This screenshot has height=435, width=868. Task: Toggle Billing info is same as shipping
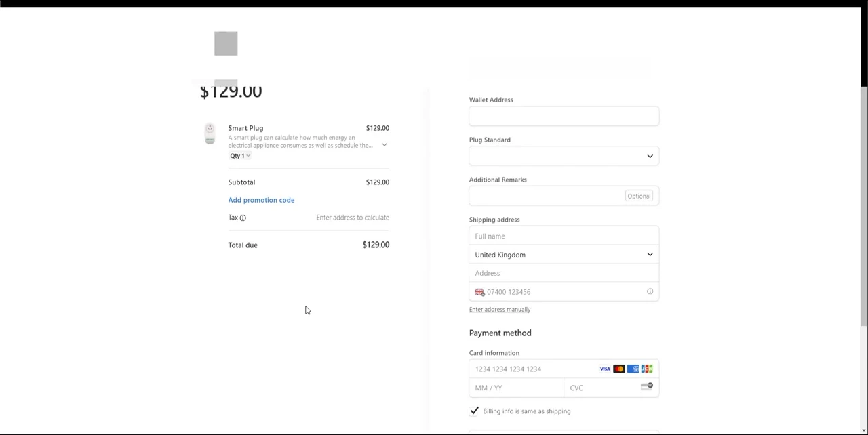(x=474, y=411)
